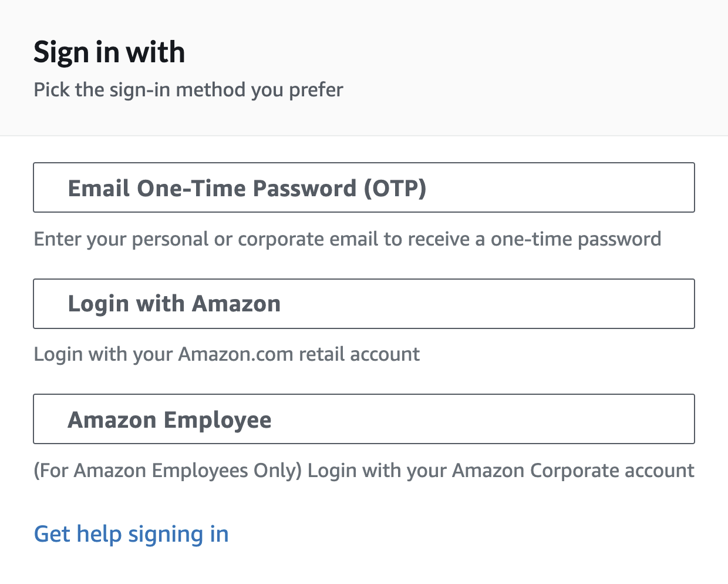Get assistance with signing in
The image size is (728, 584).
[132, 534]
